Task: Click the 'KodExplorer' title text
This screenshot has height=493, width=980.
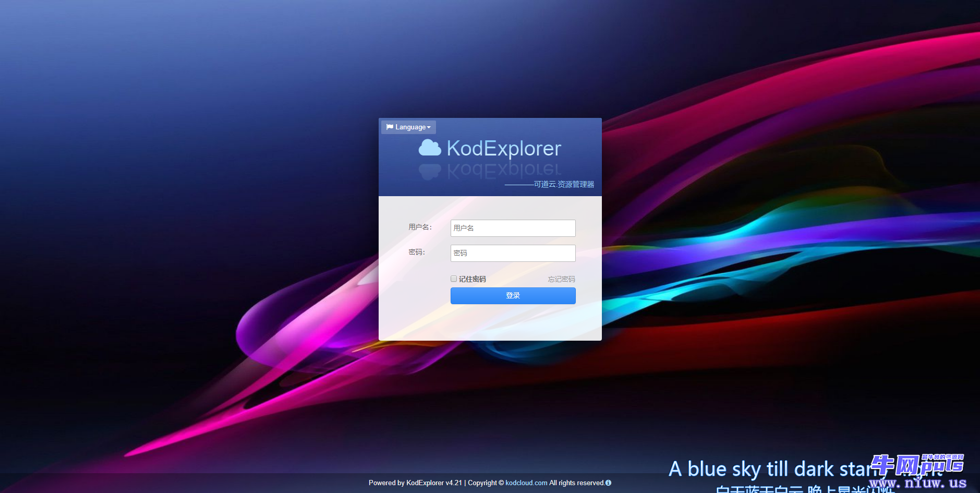Action: pos(504,149)
